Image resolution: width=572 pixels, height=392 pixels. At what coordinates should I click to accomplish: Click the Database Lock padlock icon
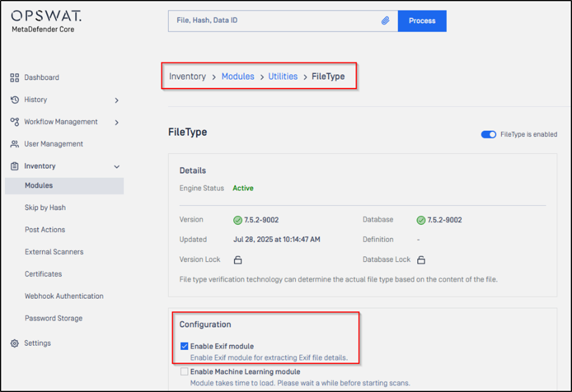[421, 260]
